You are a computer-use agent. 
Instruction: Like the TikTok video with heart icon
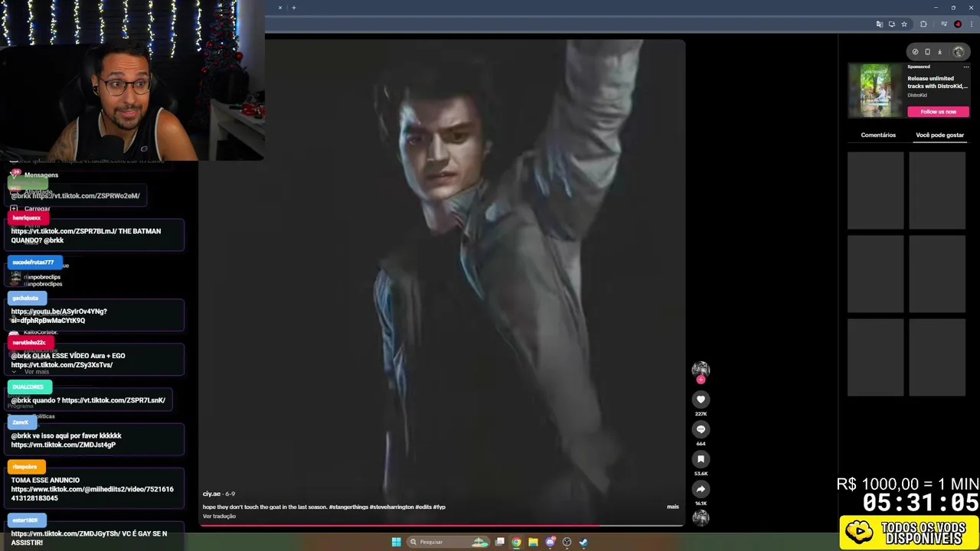click(x=701, y=399)
